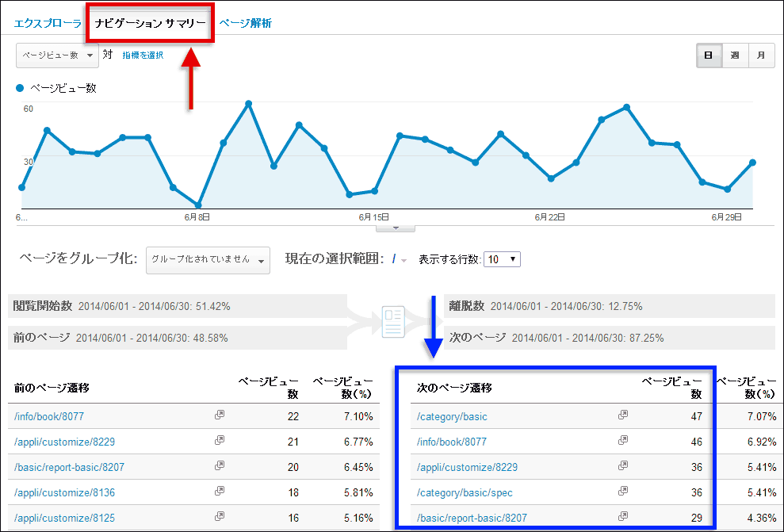This screenshot has width=784, height=532.
Task: Click the 6.92% cell
Action: [762, 442]
